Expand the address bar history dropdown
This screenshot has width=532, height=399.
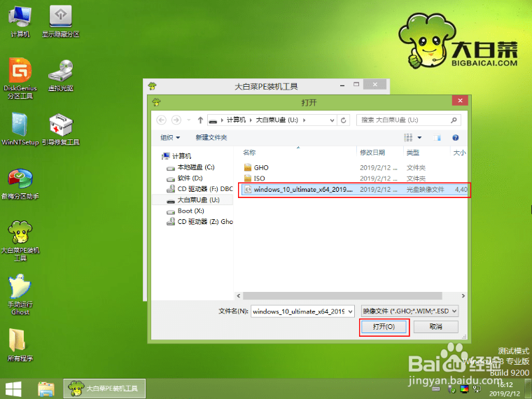[332, 120]
